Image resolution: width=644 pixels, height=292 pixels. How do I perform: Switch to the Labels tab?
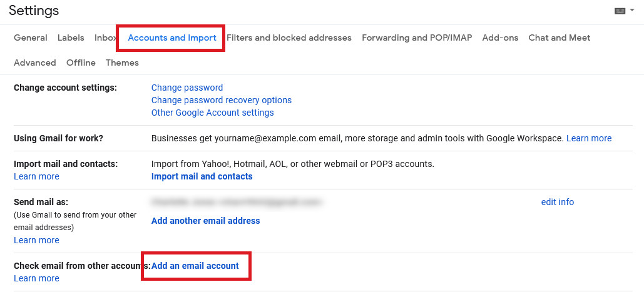click(71, 38)
